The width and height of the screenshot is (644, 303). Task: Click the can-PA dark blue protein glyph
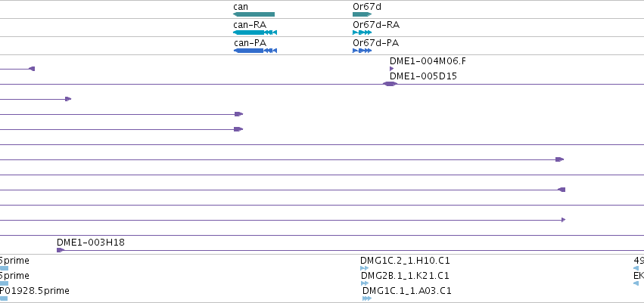pos(255,51)
